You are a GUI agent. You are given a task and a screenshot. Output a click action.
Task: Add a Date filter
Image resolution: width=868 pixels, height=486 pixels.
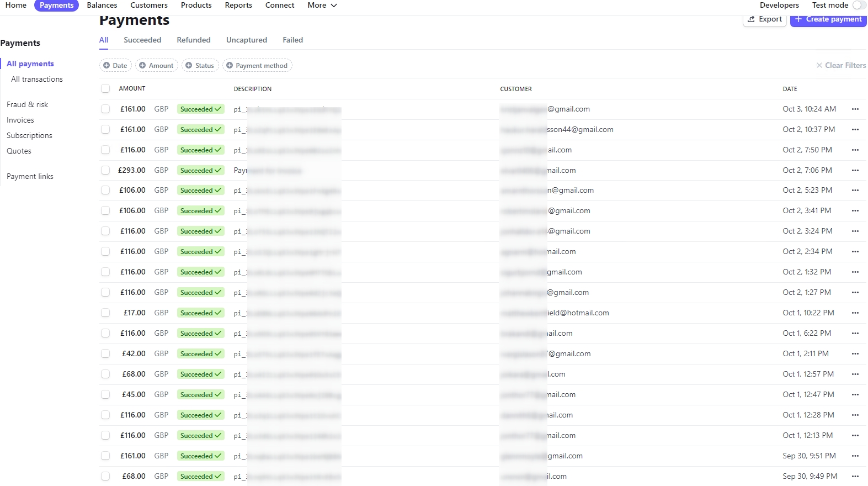coord(115,66)
